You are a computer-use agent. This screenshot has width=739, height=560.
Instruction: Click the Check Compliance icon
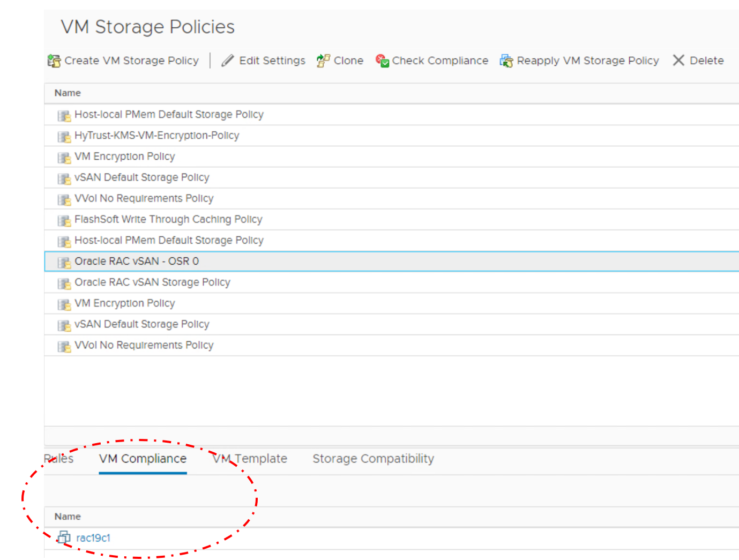382,61
